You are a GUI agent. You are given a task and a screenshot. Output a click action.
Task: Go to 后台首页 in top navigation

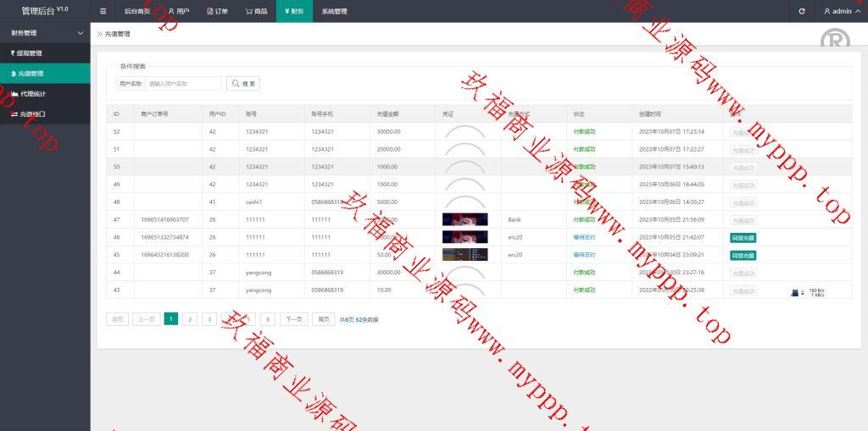136,11
